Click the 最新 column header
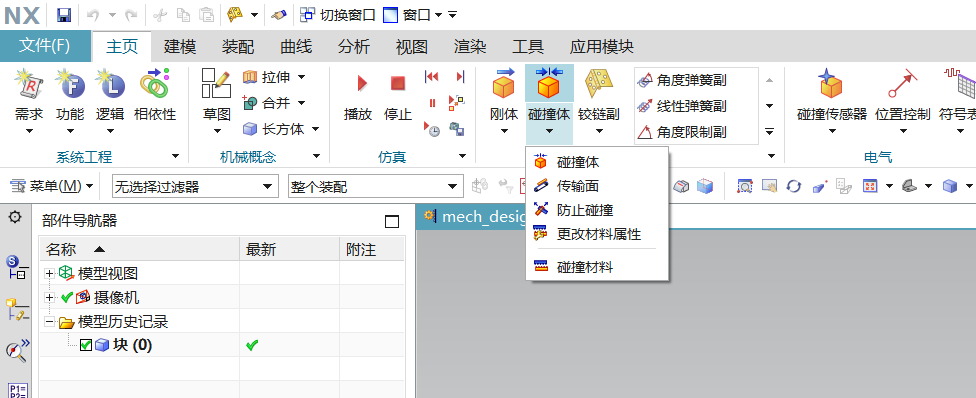 [289, 250]
